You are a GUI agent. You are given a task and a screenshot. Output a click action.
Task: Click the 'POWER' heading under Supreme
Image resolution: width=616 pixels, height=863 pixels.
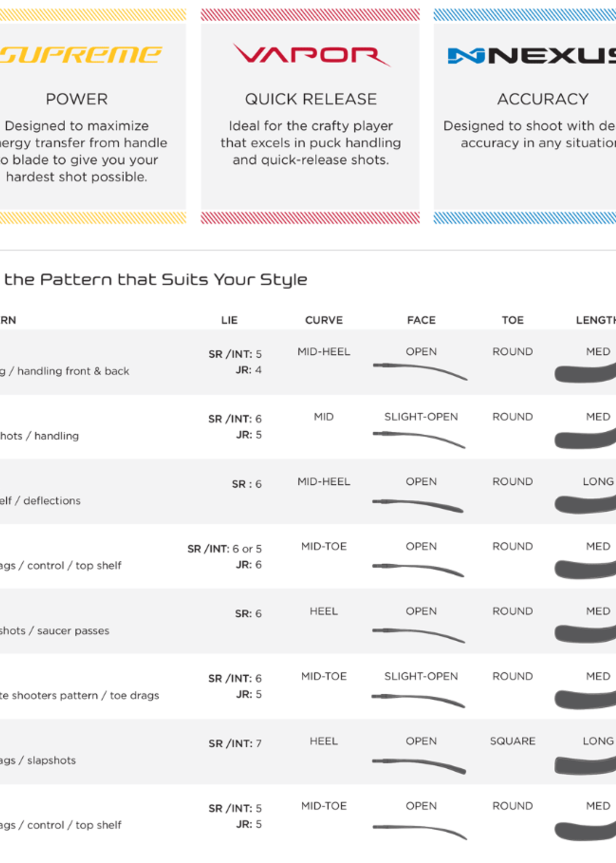[x=76, y=99]
